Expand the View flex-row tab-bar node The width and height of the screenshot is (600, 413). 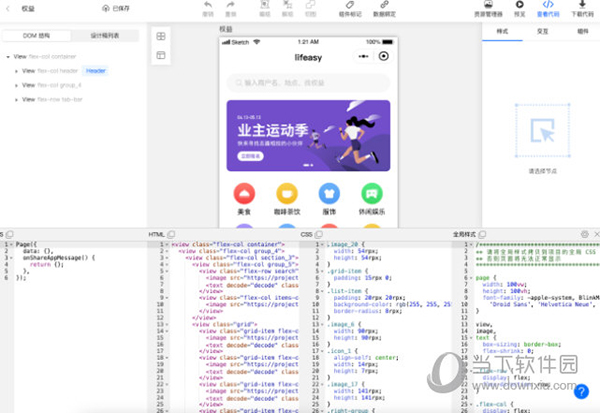17,99
